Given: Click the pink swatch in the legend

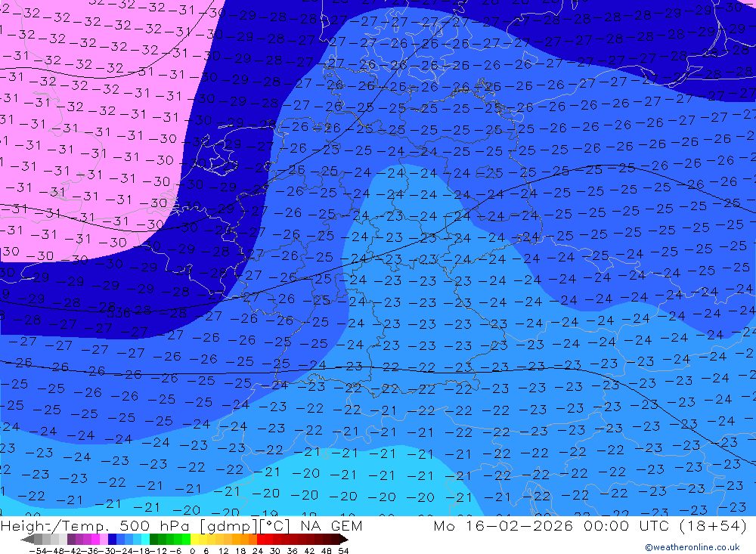Looking at the screenshot, I should tap(104, 539).
